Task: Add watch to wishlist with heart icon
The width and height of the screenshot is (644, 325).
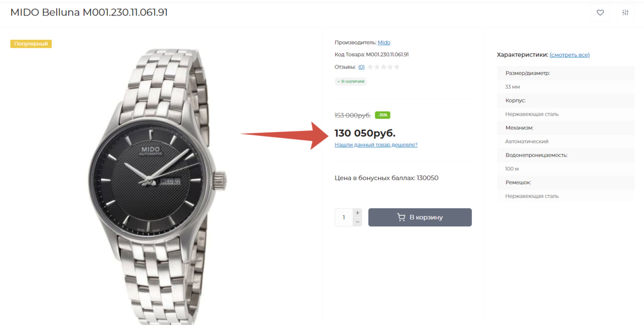Action: pos(600,13)
